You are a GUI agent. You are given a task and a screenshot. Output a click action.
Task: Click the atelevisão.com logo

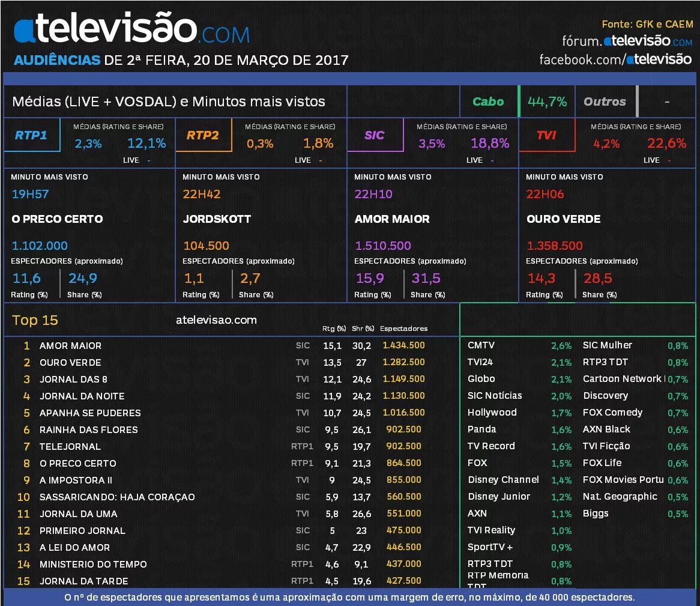tap(131, 29)
